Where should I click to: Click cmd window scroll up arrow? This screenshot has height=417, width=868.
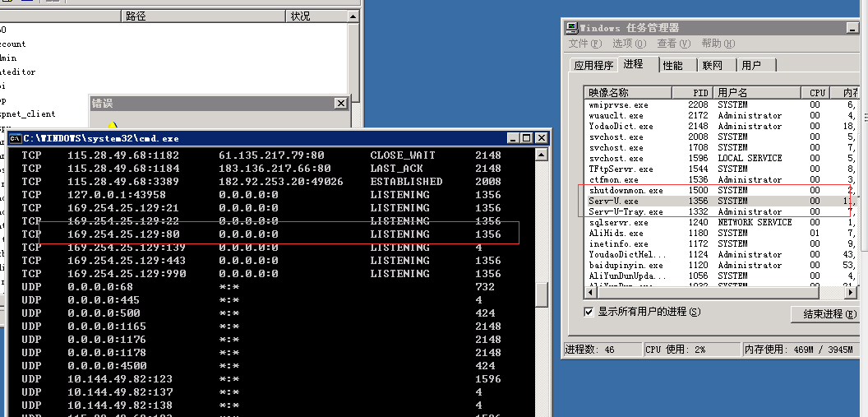(x=542, y=154)
